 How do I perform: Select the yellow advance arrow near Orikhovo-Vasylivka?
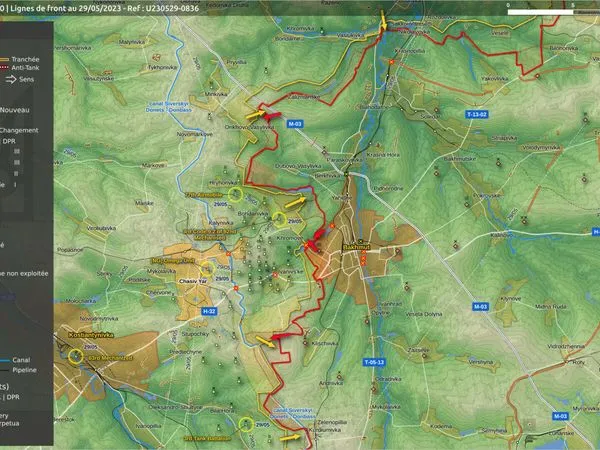(255, 114)
